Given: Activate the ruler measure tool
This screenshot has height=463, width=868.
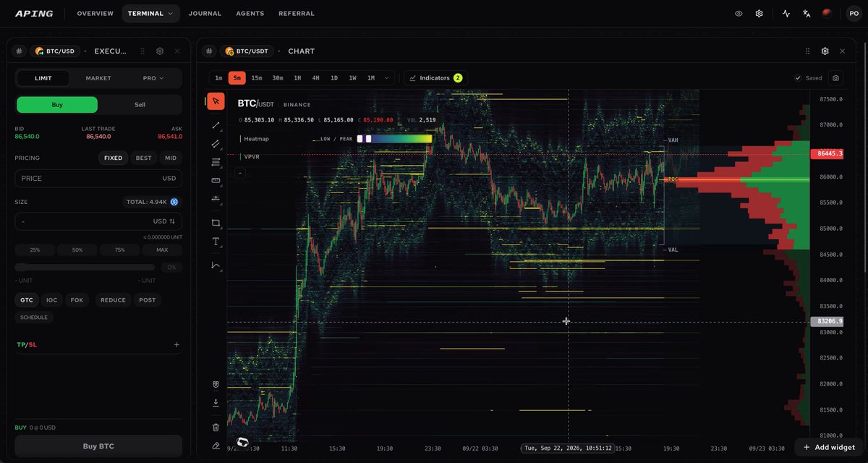Looking at the screenshot, I should click(x=216, y=180).
